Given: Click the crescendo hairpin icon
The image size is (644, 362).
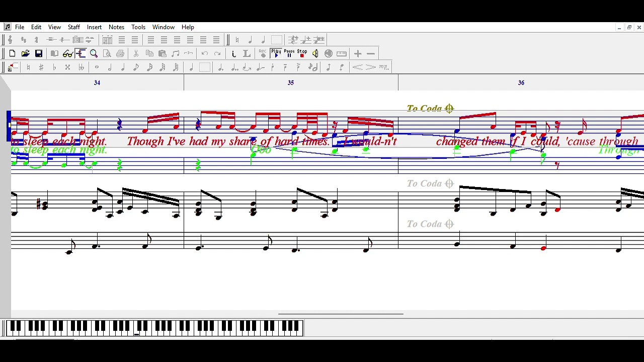Looking at the screenshot, I should [357, 67].
